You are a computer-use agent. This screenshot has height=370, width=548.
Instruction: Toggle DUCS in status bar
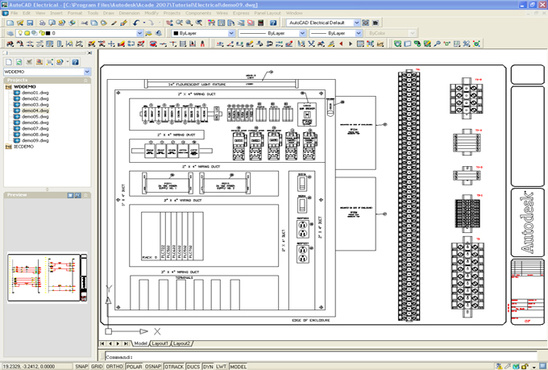coord(193,366)
